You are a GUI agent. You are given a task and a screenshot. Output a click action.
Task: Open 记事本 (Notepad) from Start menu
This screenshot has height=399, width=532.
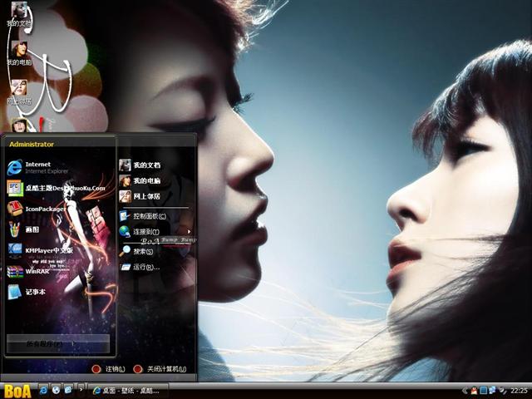tap(27, 292)
